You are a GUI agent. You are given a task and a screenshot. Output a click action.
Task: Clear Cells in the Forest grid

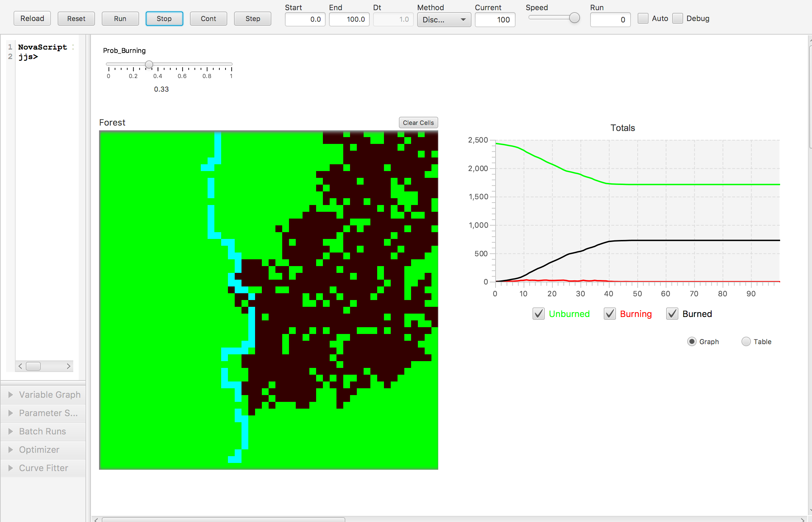[x=418, y=123]
